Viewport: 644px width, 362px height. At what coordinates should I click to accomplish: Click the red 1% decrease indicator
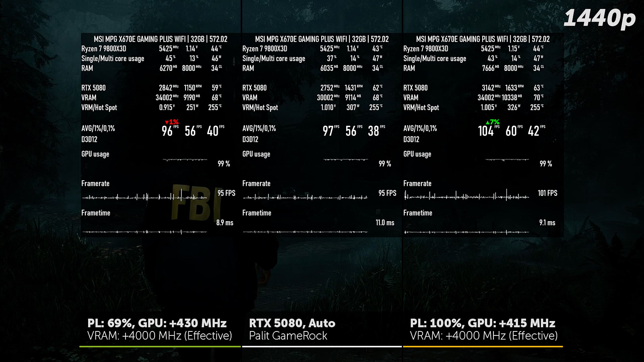pos(172,122)
